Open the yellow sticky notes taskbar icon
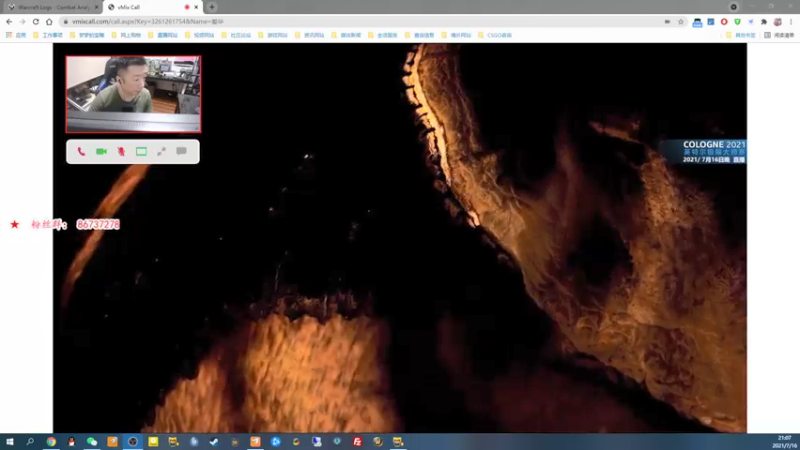This screenshot has width=800, height=450. [153, 441]
